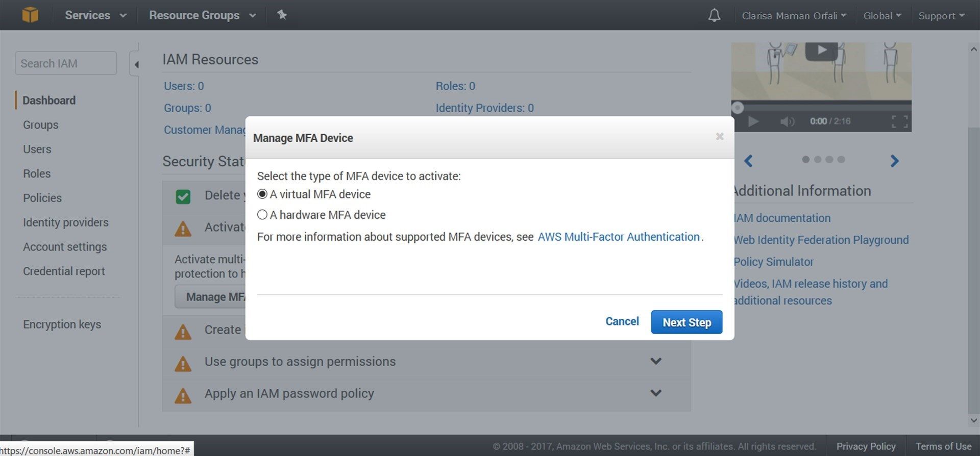The image size is (980, 456).
Task: Open the Roles: 0 link
Action: coord(455,86)
